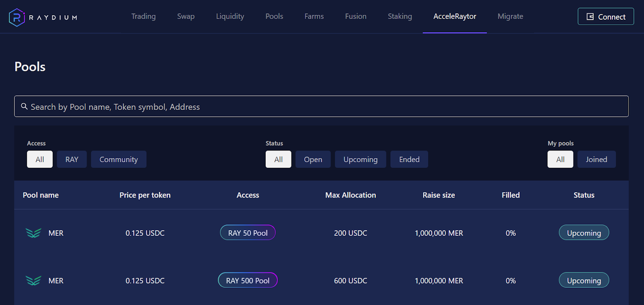Click the Connect wallet button
The image size is (644, 305).
tap(606, 16)
